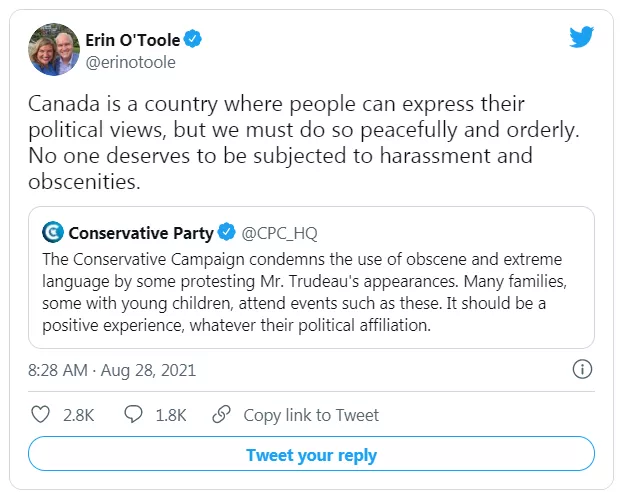The image size is (621, 492).
Task: Open the tweet info circle icon
Action: click(582, 369)
